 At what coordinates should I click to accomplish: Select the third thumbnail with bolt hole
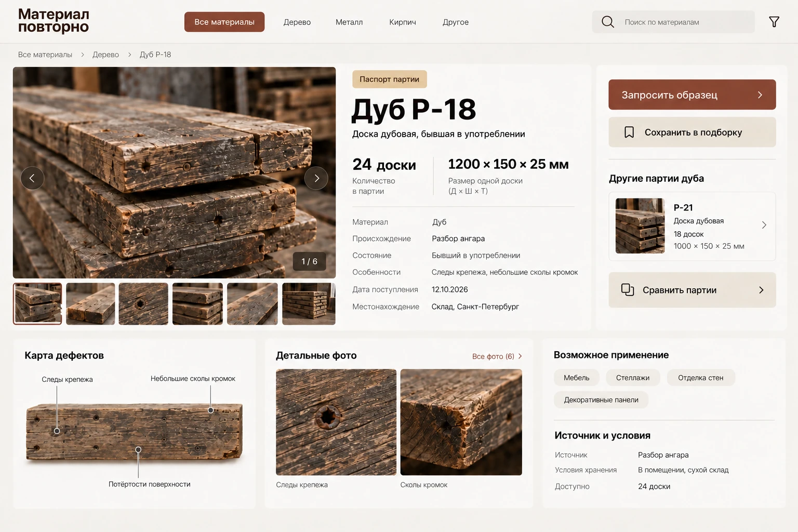click(143, 304)
